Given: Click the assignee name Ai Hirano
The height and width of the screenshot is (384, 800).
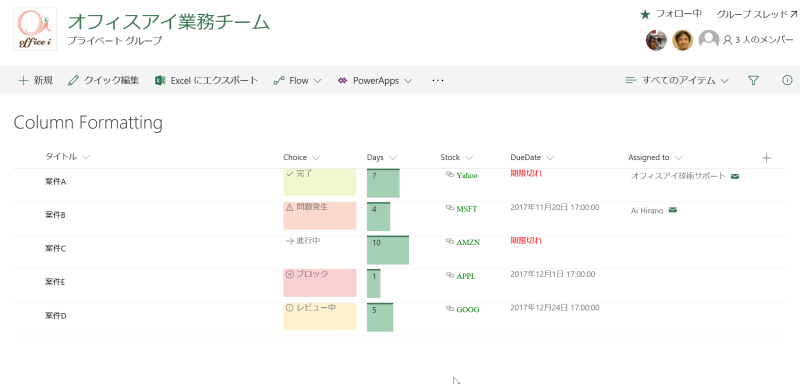Looking at the screenshot, I should point(647,210).
